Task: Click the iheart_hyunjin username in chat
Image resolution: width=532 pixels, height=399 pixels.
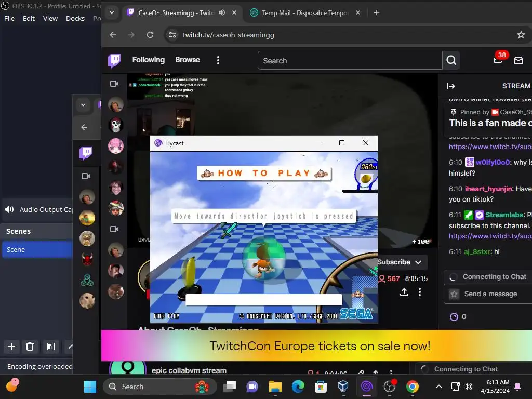Action: coord(488,189)
